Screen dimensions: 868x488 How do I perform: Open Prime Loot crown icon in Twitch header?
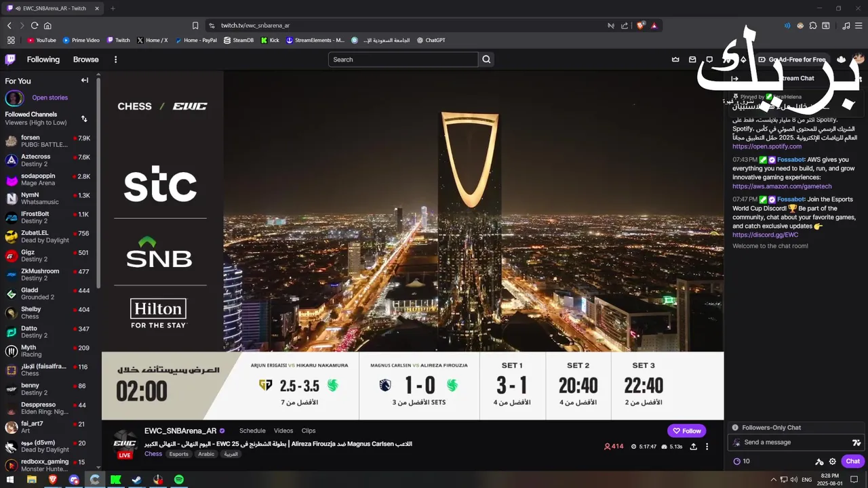tap(675, 60)
